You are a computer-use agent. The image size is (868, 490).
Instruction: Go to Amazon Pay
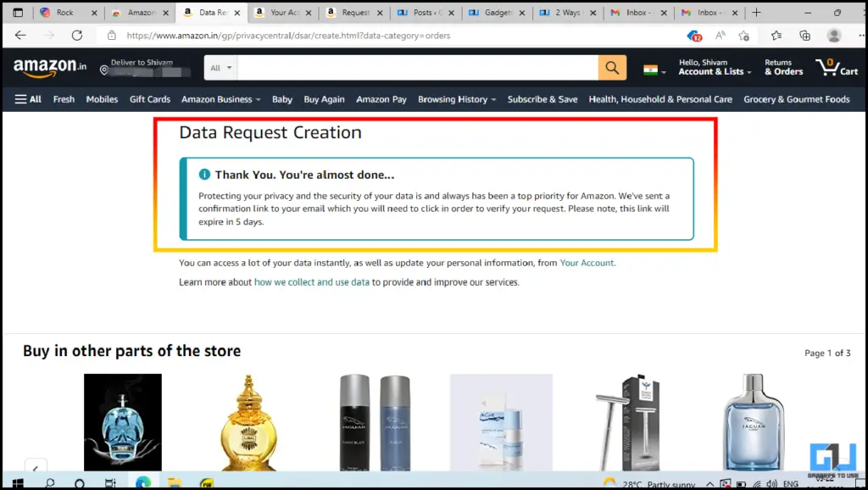pyautogui.click(x=381, y=99)
